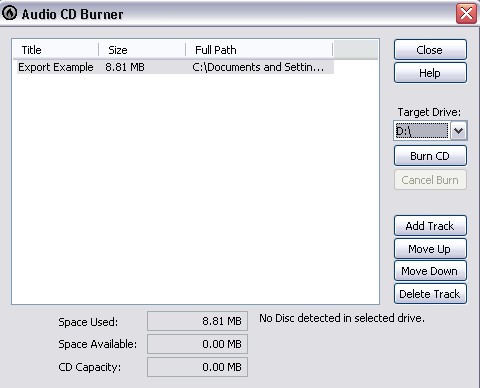Screen dimensions: 480x388
Task: Remove the track with the Delete Track button
Action: (430, 294)
